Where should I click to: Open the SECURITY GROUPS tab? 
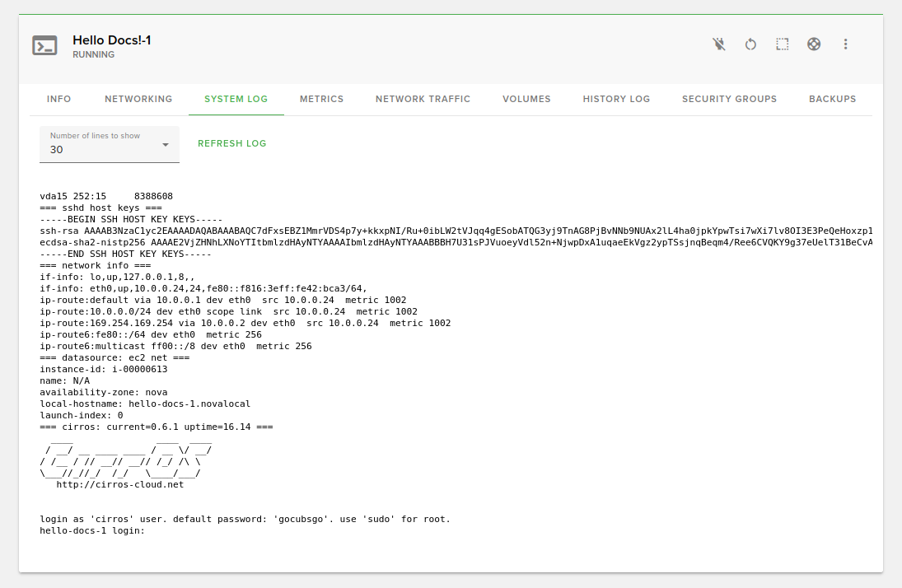pos(729,99)
